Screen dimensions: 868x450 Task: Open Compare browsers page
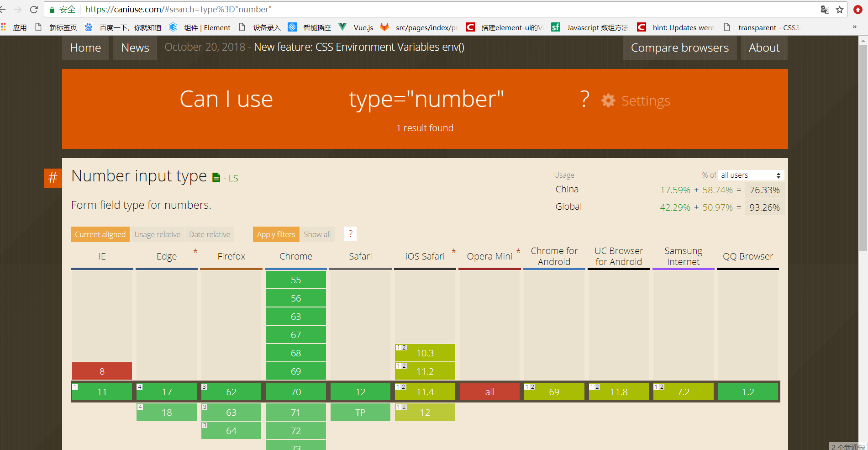680,48
